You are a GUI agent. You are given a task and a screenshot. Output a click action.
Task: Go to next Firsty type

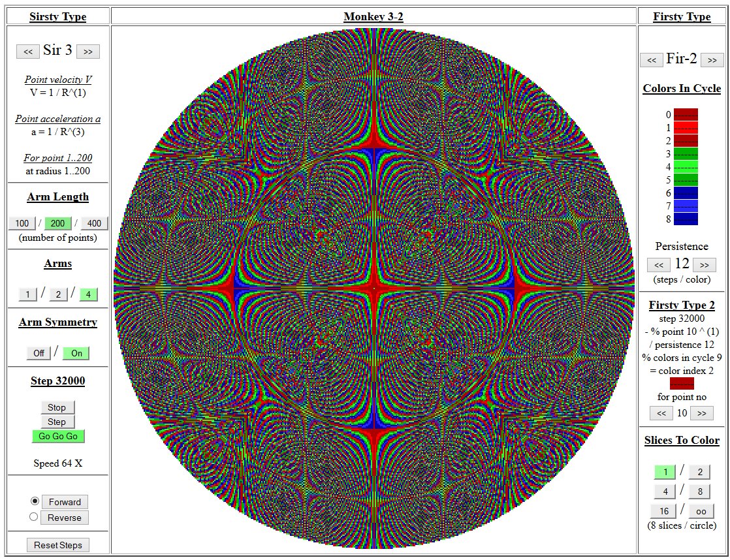pos(712,60)
